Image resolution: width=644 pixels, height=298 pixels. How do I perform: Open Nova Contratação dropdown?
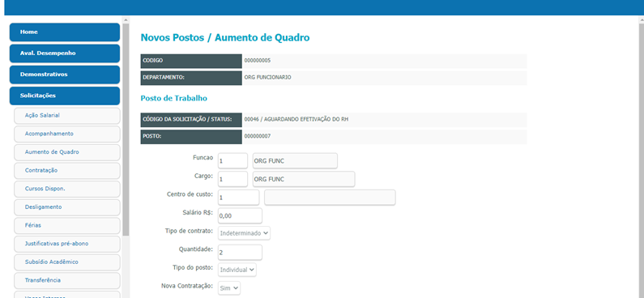(229, 288)
